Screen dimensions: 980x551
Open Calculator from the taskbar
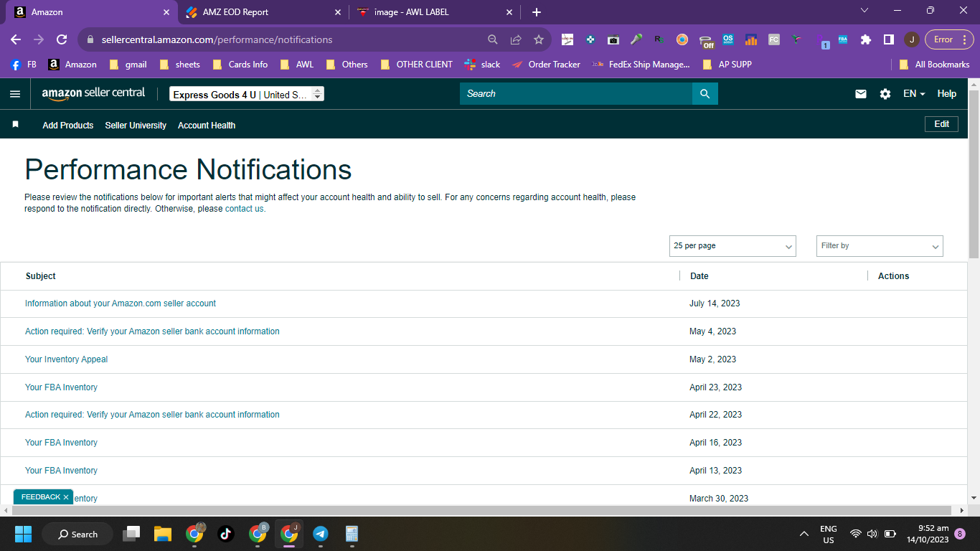(x=352, y=534)
